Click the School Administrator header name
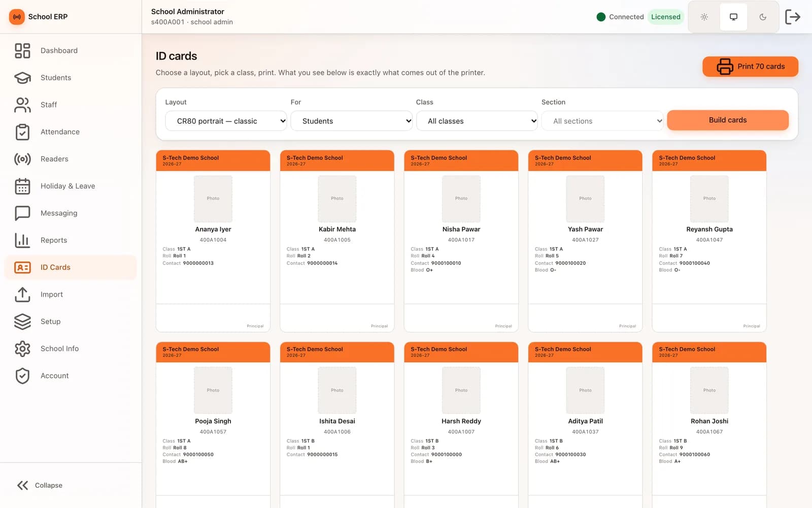 tap(188, 12)
